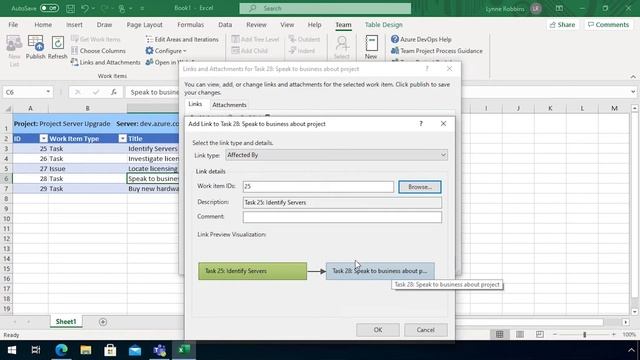Open Mail app from taskbar

point(135,350)
